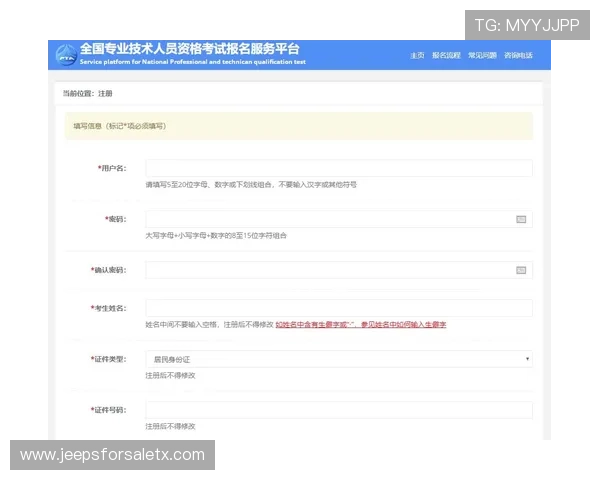
Task: Click the 当前位置：注册 breadcrumb text
Action: 88,93
